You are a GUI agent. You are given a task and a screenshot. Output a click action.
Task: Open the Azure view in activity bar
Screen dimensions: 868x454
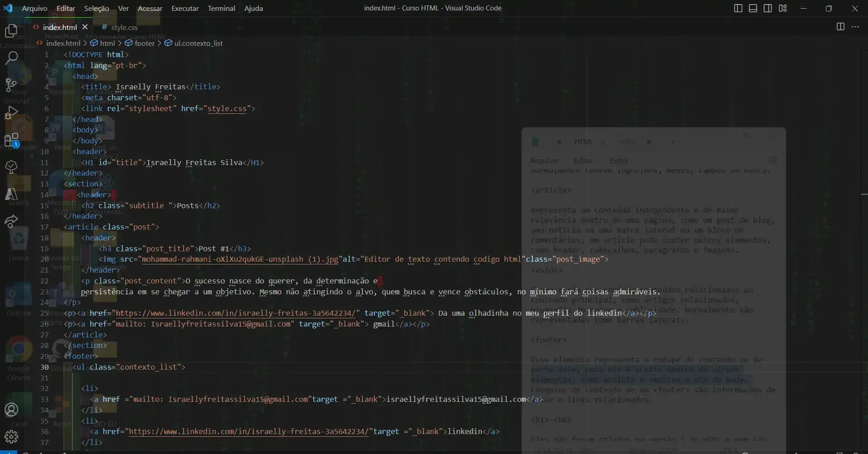[11, 194]
